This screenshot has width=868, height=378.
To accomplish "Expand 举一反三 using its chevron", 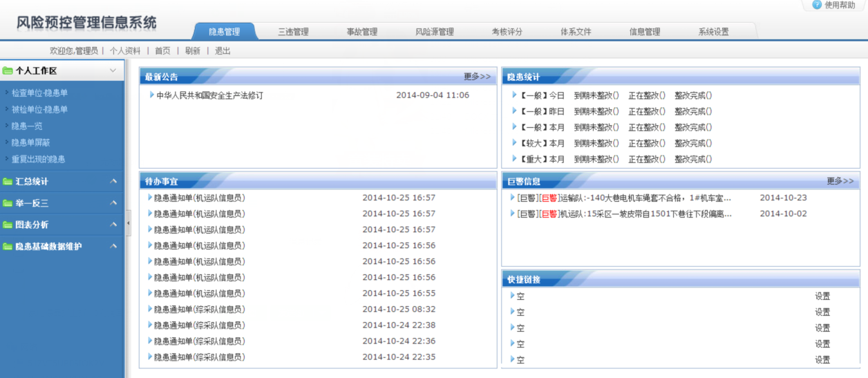I will (x=113, y=204).
